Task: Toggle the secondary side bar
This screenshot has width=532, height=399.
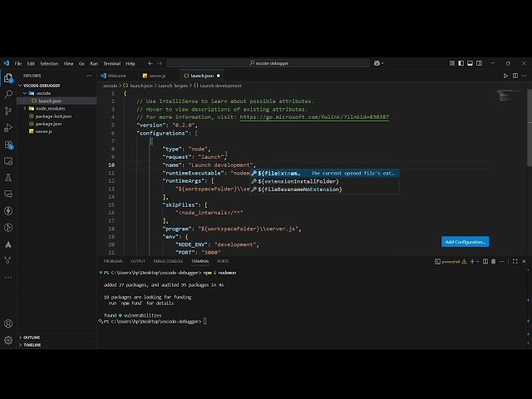Action: (x=479, y=63)
